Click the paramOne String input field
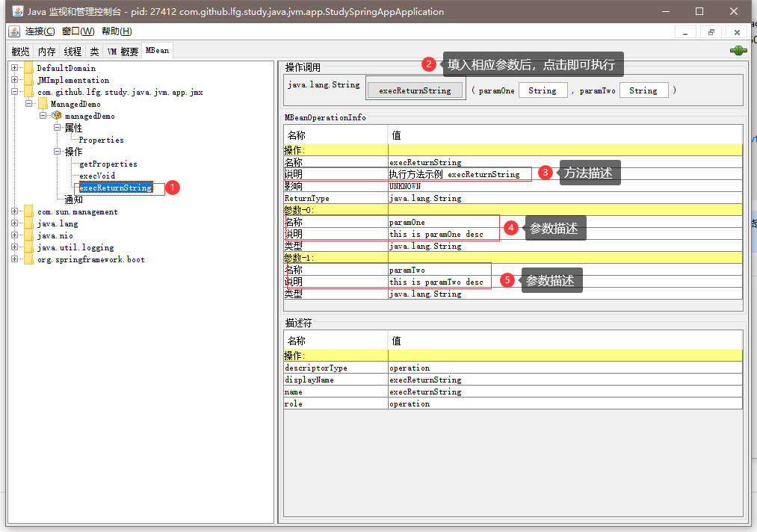This screenshot has height=532, width=757. pyautogui.click(x=543, y=90)
